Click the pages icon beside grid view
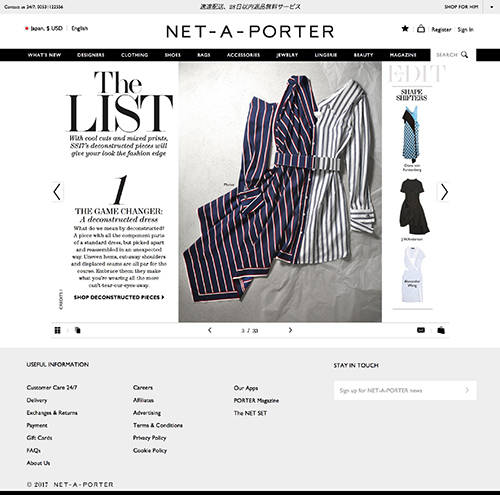The width and height of the screenshot is (500, 495). (x=78, y=330)
